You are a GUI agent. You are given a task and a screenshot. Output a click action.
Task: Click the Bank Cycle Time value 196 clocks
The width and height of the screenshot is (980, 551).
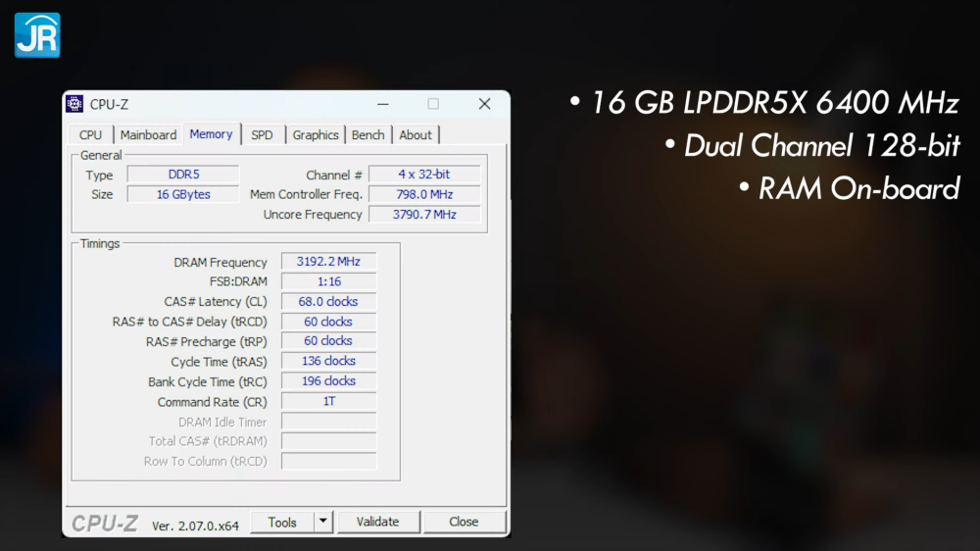click(328, 380)
